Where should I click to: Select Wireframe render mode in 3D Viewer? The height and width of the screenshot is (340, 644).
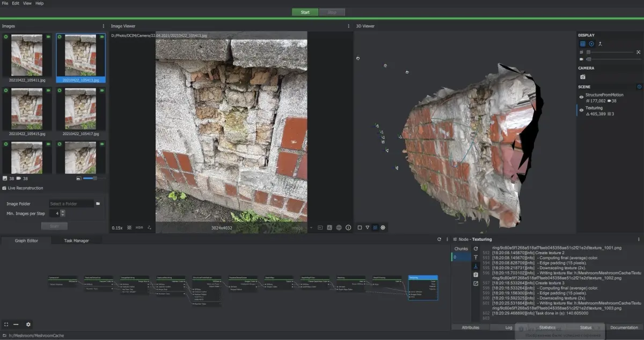pos(367,227)
